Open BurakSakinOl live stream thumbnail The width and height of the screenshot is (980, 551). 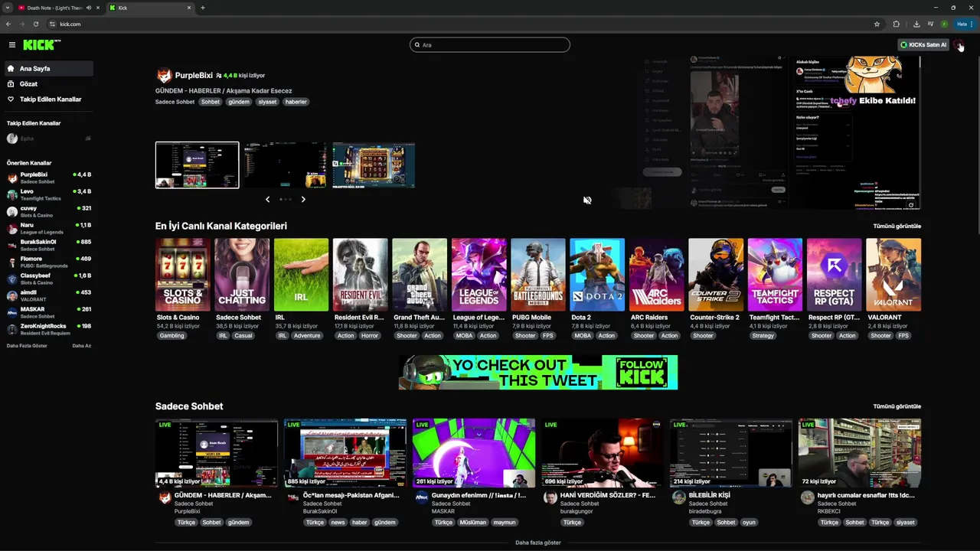coord(345,453)
